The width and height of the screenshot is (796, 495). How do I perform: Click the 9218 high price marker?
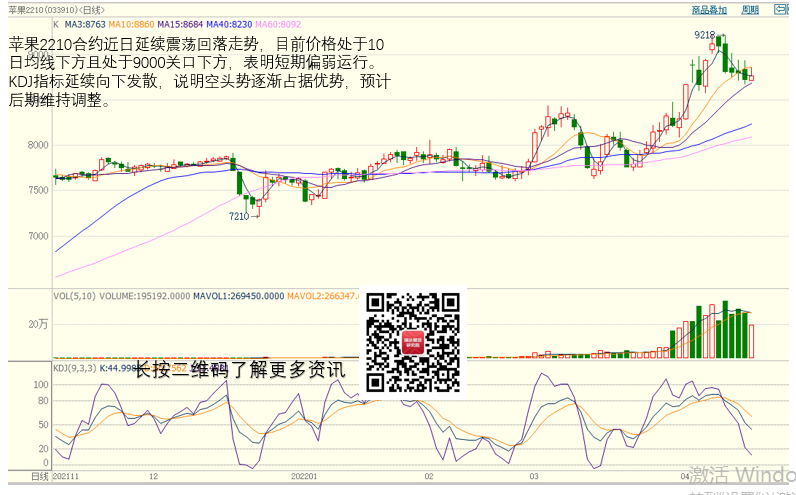pyautogui.click(x=705, y=35)
